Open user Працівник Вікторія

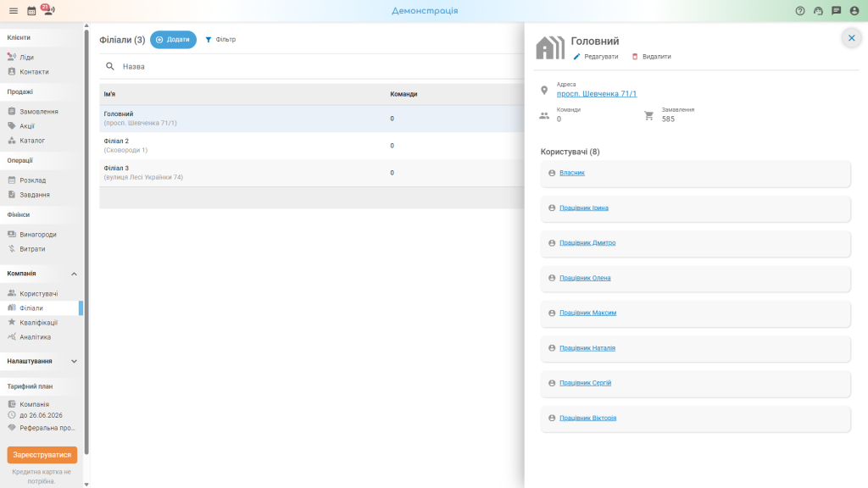[x=588, y=418]
